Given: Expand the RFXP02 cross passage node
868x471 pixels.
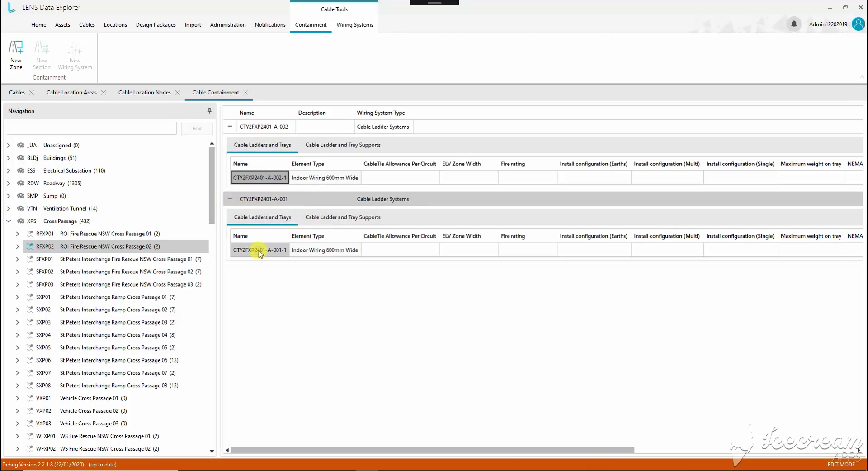Looking at the screenshot, I should [x=18, y=247].
